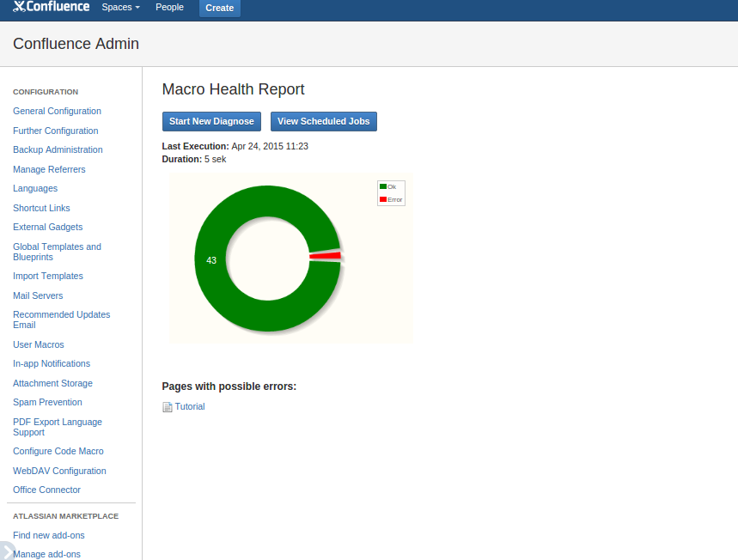The width and height of the screenshot is (738, 560).
Task: Expand the sidebar with the chevron icon
Action: tap(7, 551)
